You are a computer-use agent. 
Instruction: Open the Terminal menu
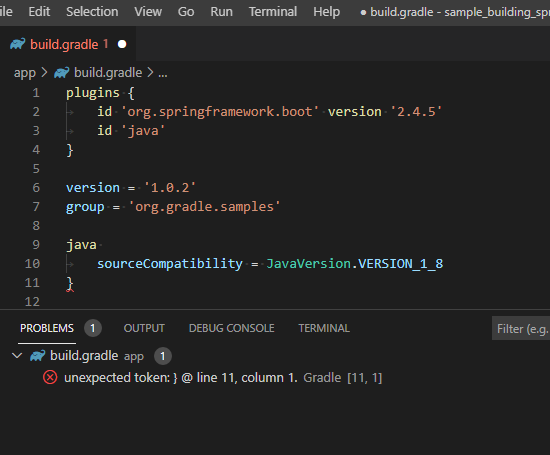point(273,12)
